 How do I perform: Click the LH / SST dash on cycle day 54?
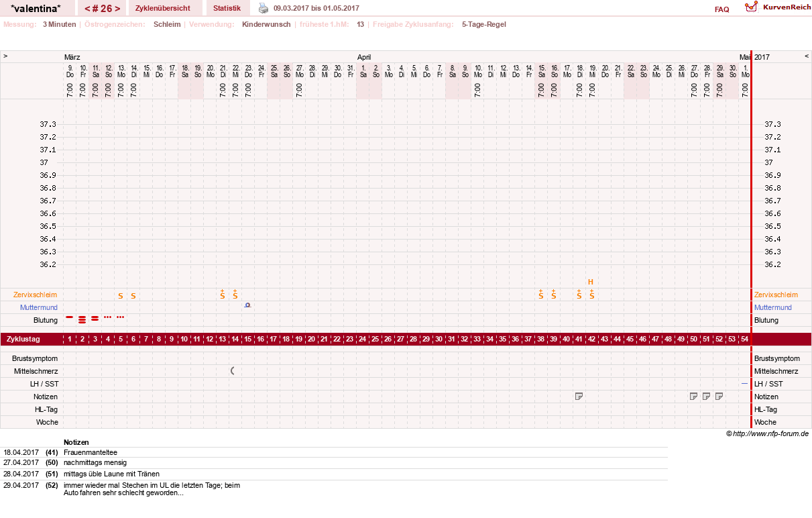(x=744, y=383)
